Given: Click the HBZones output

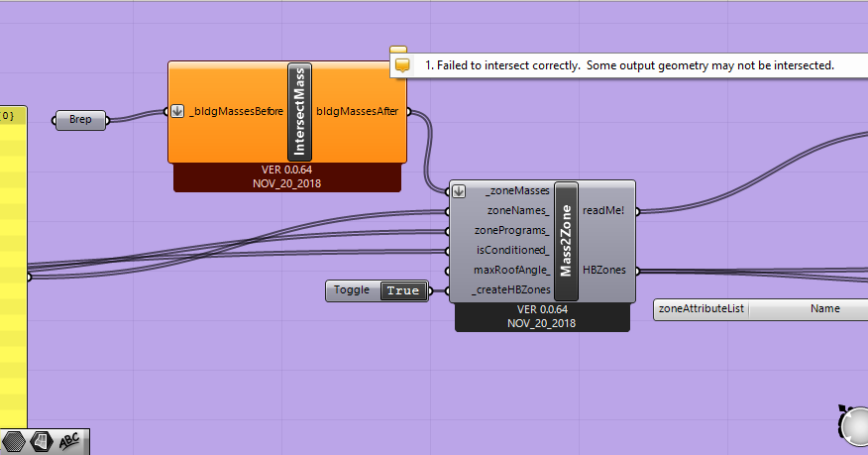Looking at the screenshot, I should [x=604, y=270].
